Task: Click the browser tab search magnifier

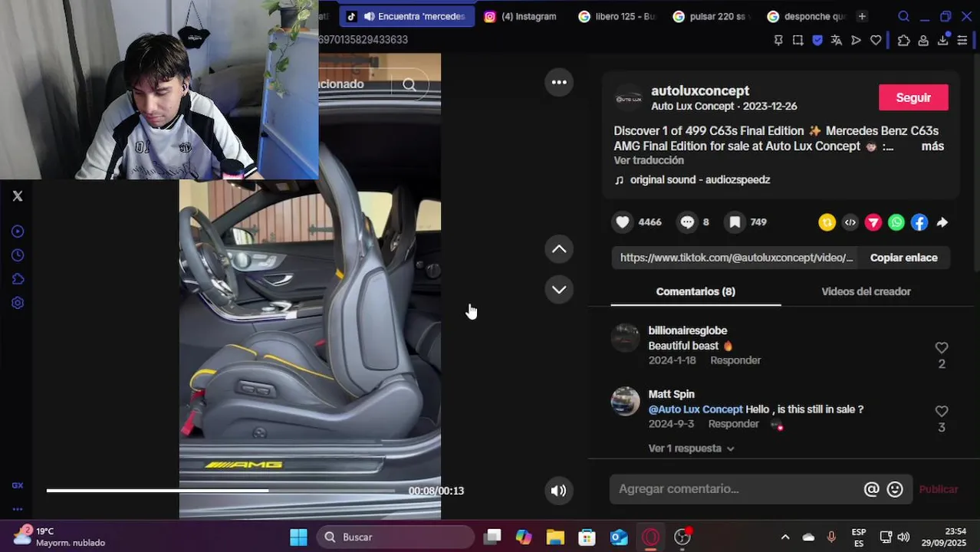Action: [903, 16]
